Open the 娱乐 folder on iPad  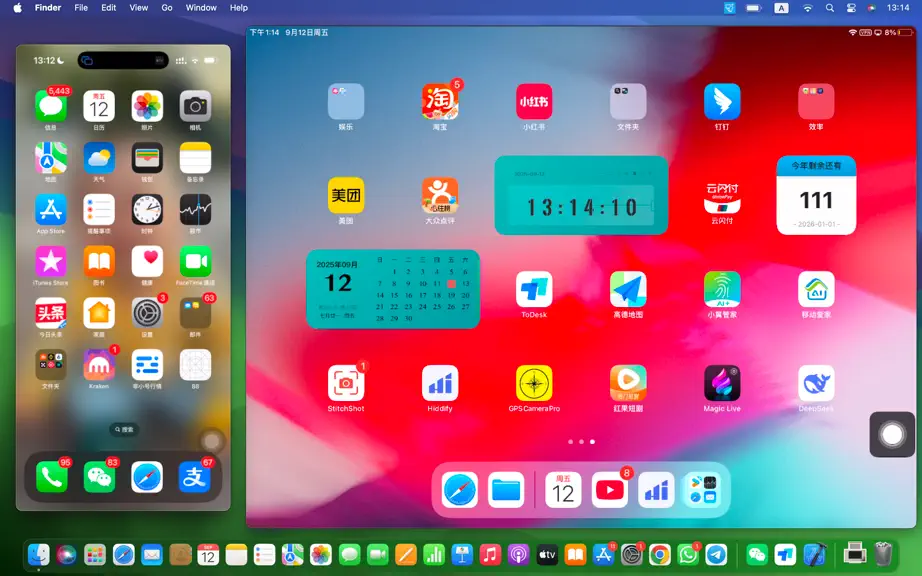[346, 101]
